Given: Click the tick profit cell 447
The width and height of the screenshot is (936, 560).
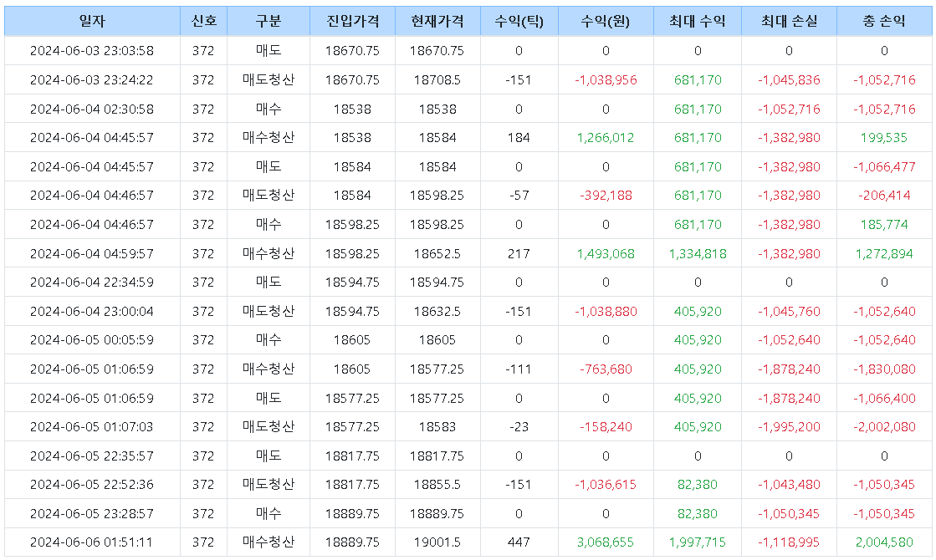Looking at the screenshot, I should click(x=519, y=542).
